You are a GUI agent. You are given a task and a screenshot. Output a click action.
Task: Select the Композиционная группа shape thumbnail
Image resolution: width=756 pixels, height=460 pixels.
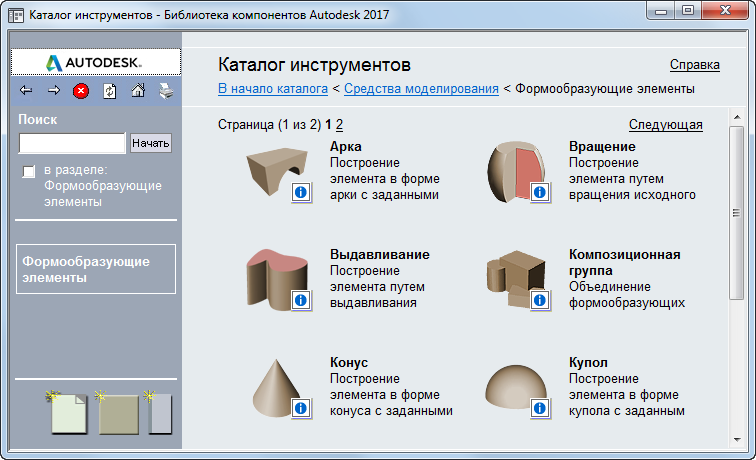click(x=514, y=279)
